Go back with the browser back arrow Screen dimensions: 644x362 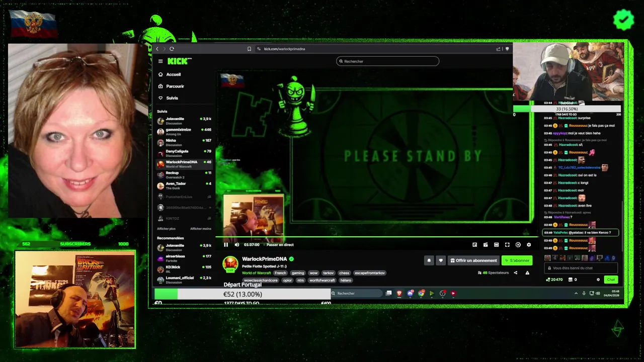point(157,49)
